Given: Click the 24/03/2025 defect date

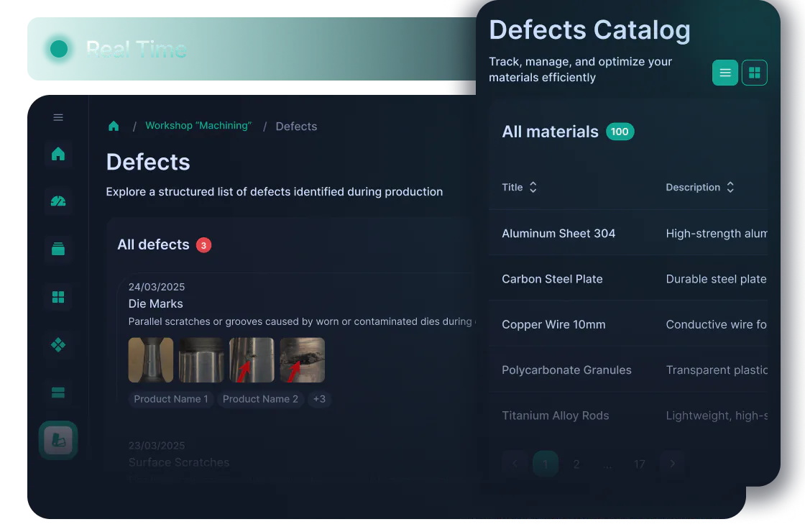Looking at the screenshot, I should pyautogui.click(x=157, y=287).
